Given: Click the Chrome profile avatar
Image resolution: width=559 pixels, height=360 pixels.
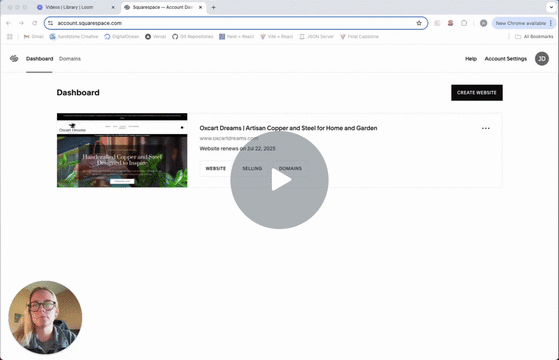Looking at the screenshot, I should 483,23.
